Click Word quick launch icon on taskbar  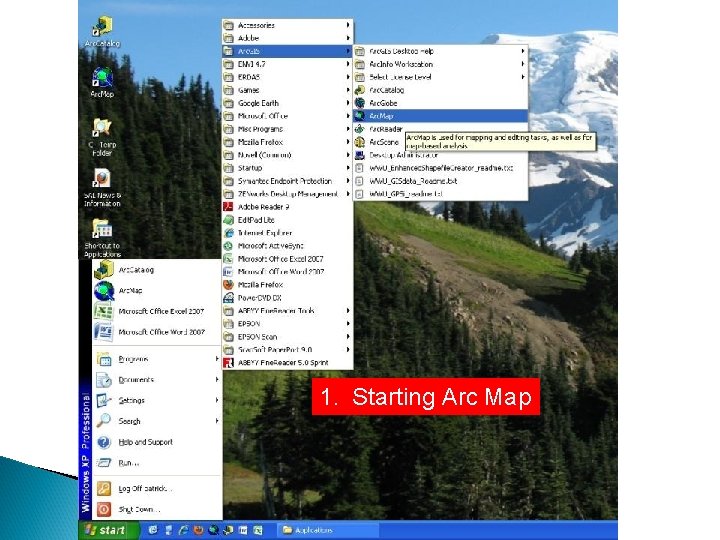click(243, 530)
